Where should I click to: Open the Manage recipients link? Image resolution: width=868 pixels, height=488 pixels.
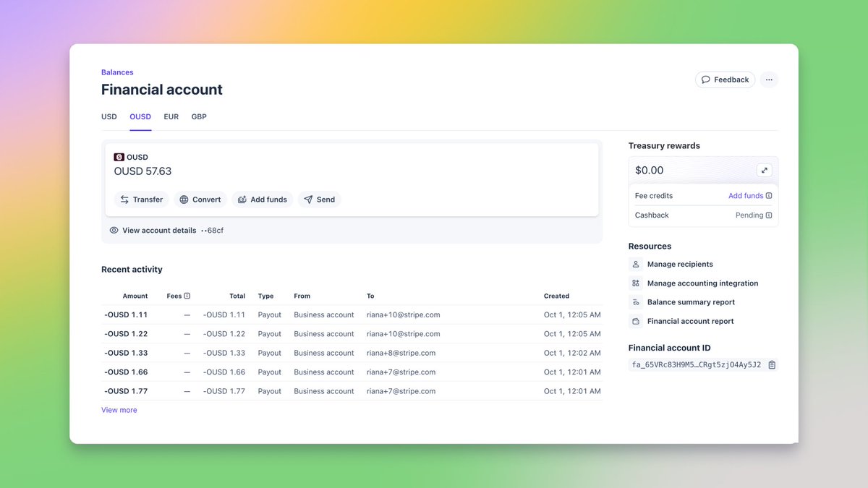click(680, 265)
